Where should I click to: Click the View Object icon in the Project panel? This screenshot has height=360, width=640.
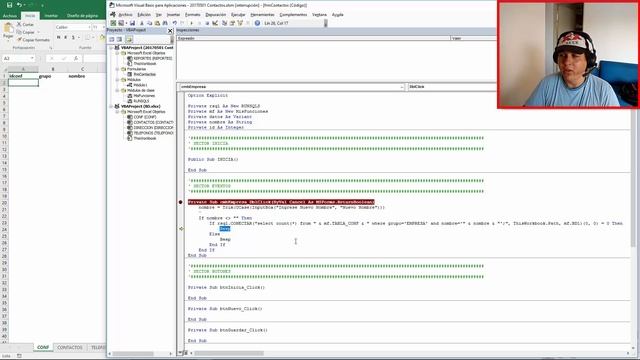point(120,39)
